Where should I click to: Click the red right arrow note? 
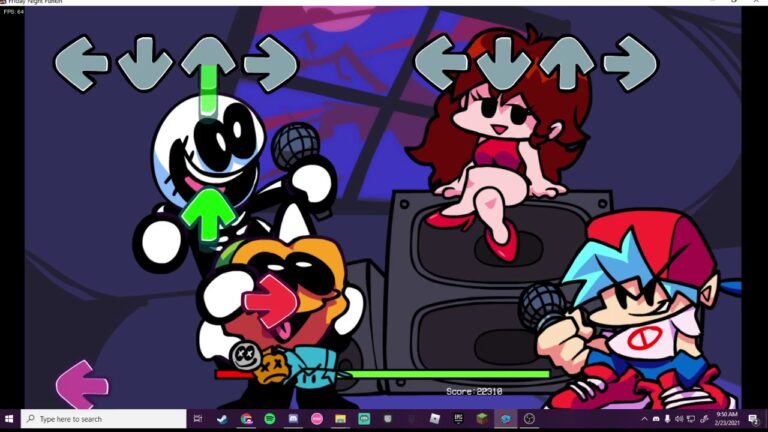(x=270, y=301)
